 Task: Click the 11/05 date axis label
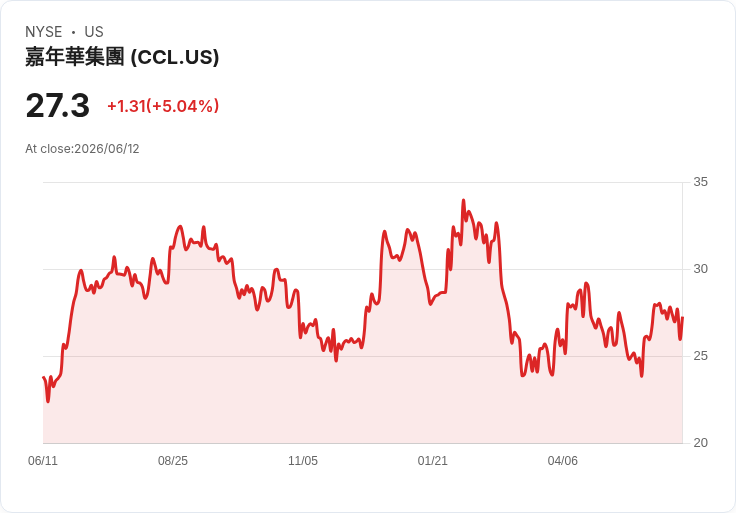[303, 460]
